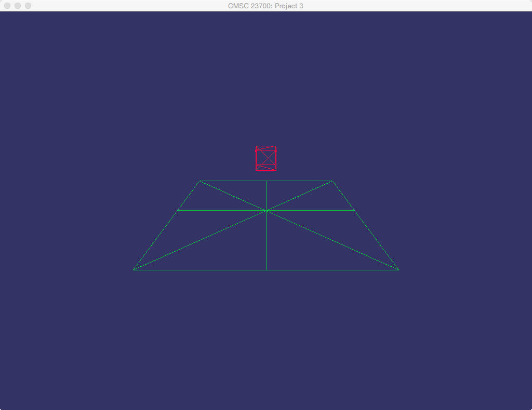Click the red cube's top-left corner
This screenshot has height=410, width=532.
click(256, 147)
